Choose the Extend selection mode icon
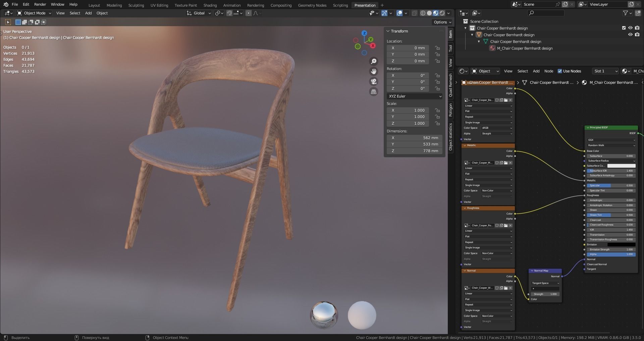The image size is (644, 341). click(x=24, y=22)
